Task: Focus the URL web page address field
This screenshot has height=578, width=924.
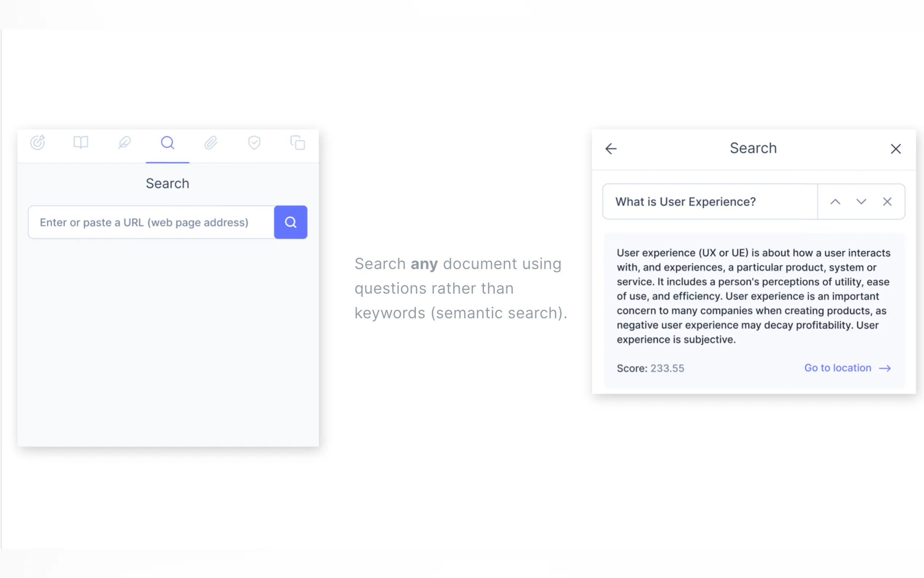Action: point(151,222)
